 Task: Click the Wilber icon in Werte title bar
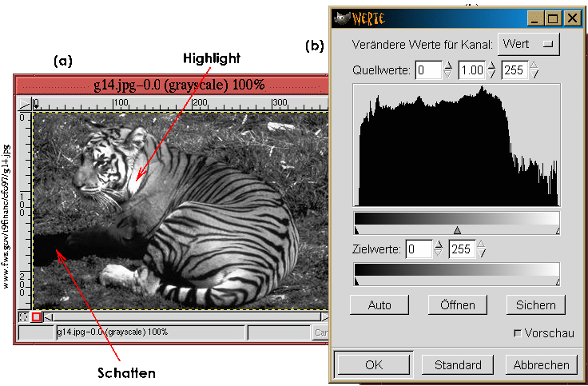pos(342,18)
